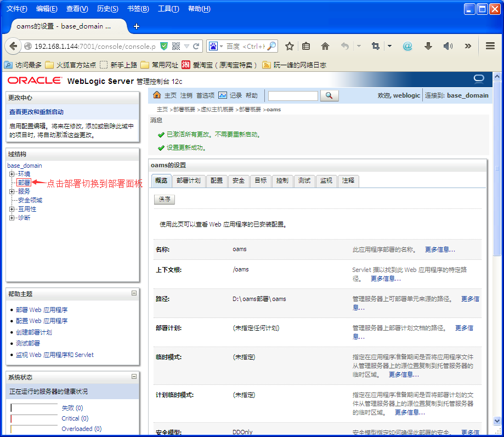Open the dropdown next to screenshot tool
This screenshot has width=504, height=437.
point(389,46)
